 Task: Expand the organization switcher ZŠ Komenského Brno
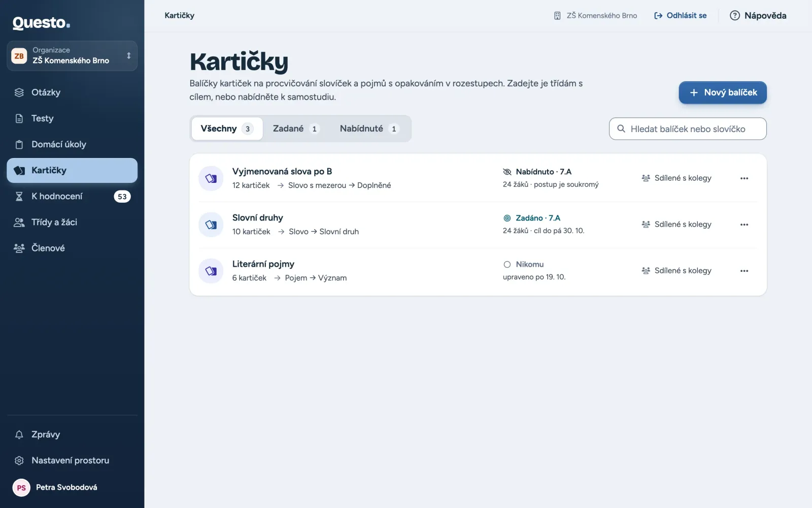[72, 56]
